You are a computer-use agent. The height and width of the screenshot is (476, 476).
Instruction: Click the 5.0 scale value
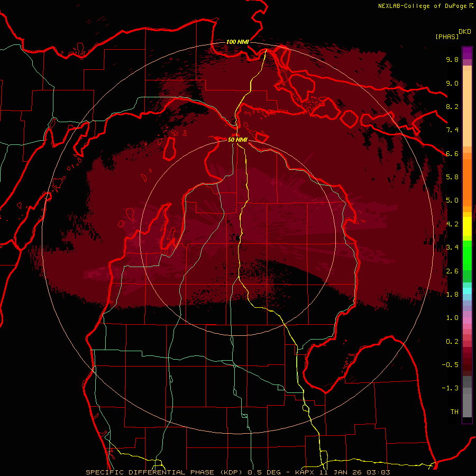tap(452, 200)
